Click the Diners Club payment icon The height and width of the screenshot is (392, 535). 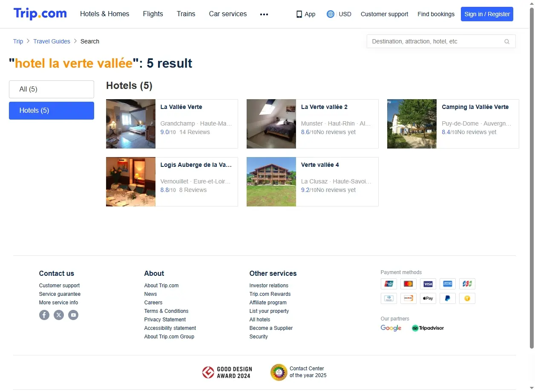pyautogui.click(x=389, y=298)
